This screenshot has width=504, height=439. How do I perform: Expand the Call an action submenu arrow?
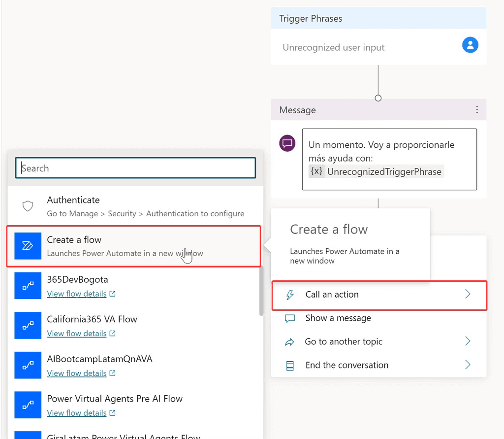(468, 294)
